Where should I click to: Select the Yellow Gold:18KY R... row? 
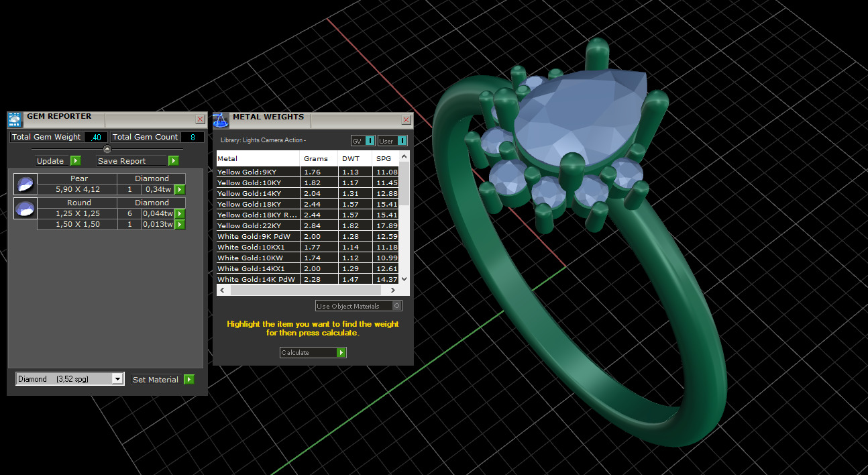307,215
